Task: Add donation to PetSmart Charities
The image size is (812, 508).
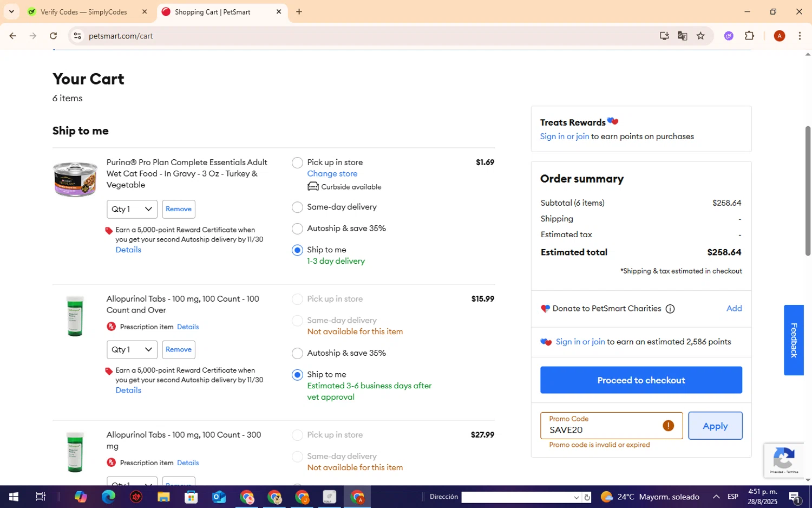Action: point(734,309)
